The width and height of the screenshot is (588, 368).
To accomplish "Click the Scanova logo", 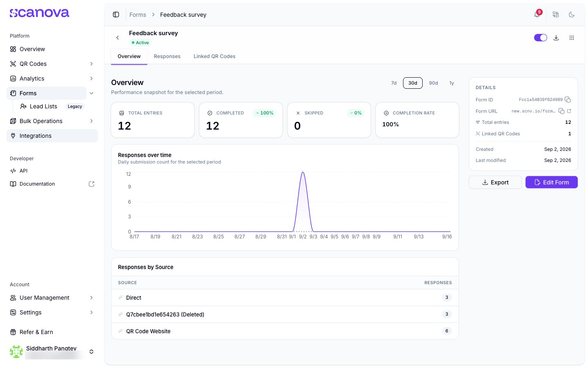I will 39,13.
